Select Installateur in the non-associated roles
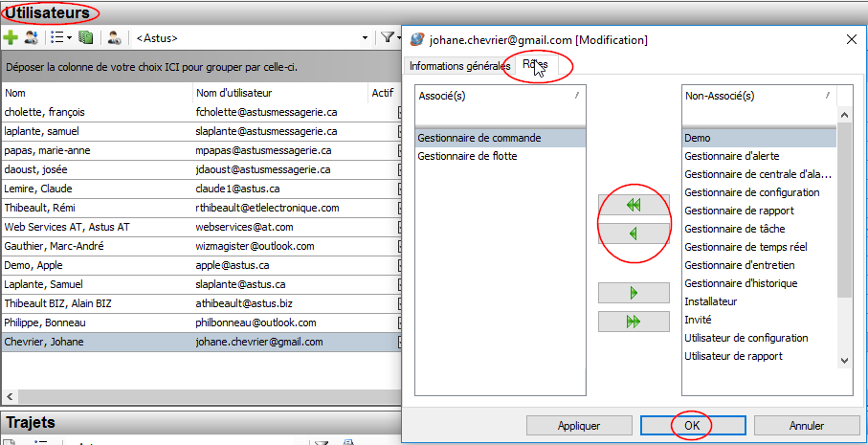 point(710,301)
